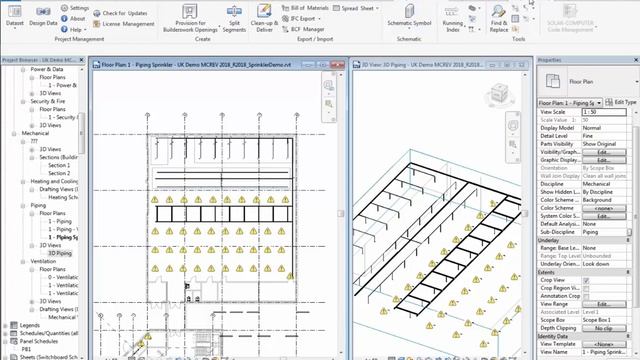Open the Floor Plan type selector dropdown
The height and width of the screenshot is (360, 640).
(x=637, y=82)
